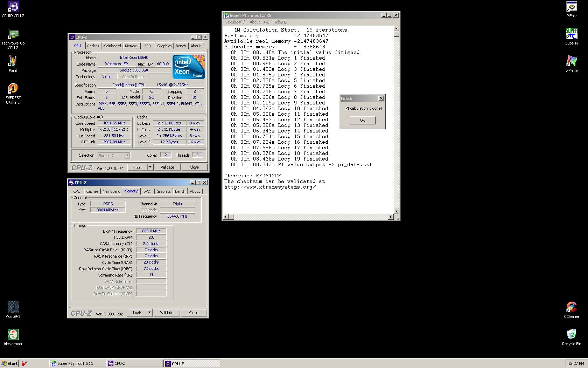Open CPU tab in lower CPU-Z window
The height and width of the screenshot is (368, 588).
click(x=77, y=191)
